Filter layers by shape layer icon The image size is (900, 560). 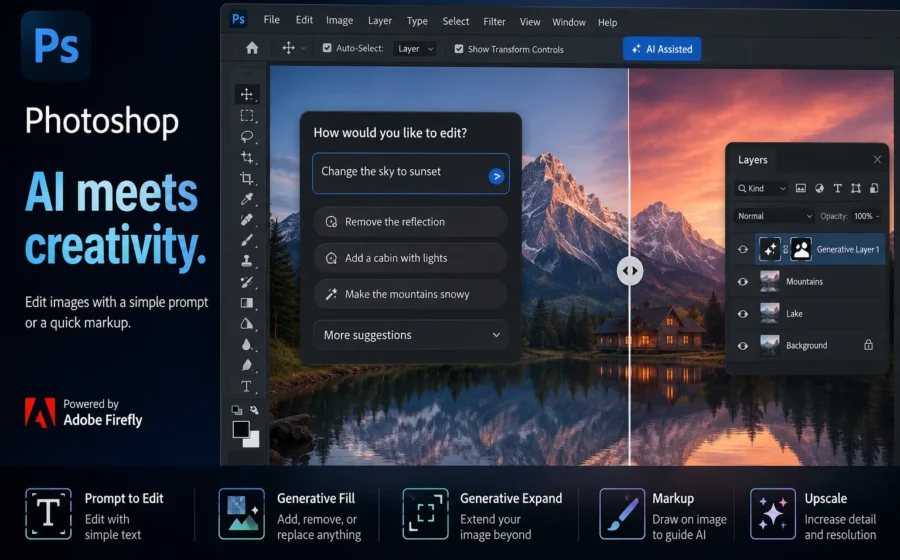pos(856,188)
